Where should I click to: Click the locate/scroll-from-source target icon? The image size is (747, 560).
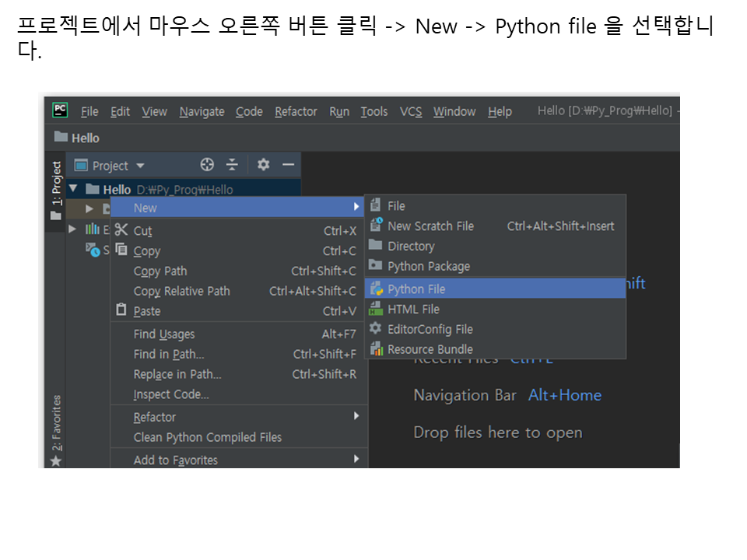(207, 165)
